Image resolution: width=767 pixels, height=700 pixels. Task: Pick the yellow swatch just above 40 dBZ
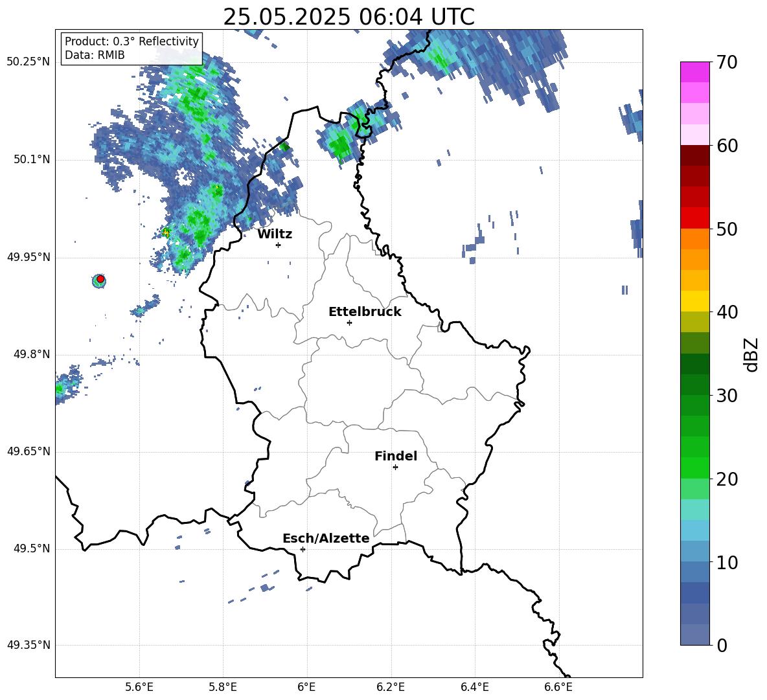pyautogui.click(x=694, y=301)
